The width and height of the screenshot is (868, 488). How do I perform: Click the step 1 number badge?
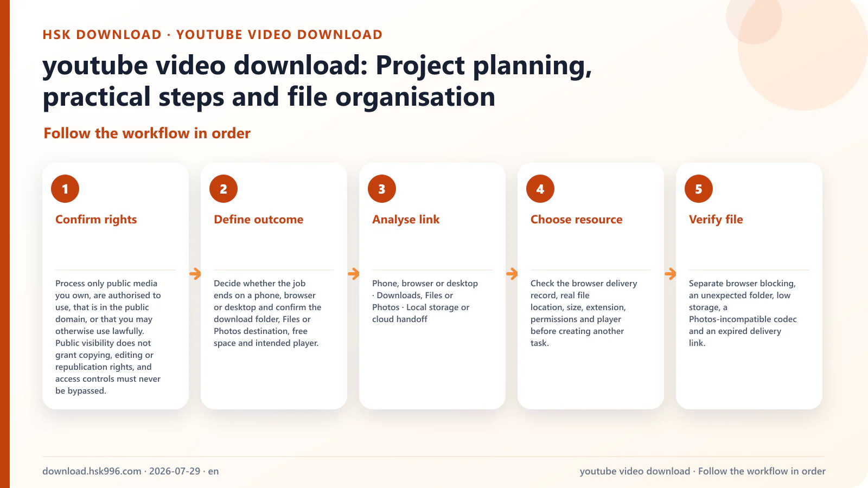[65, 189]
